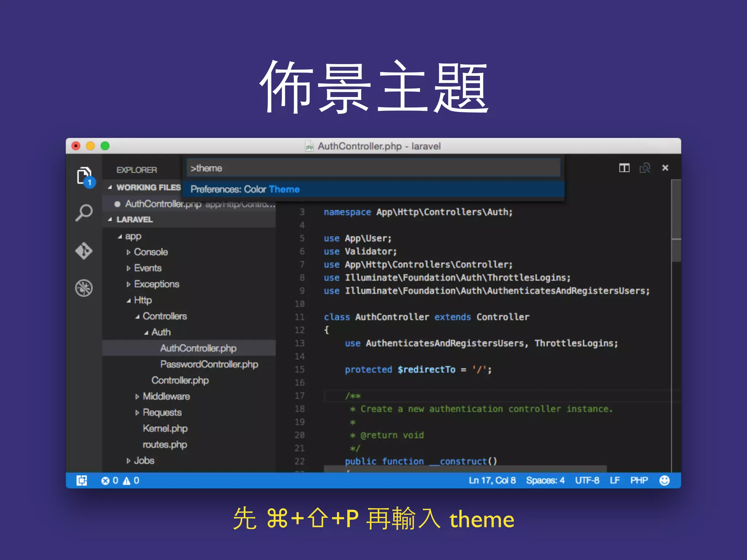This screenshot has width=747, height=560.
Task: Show the errors count in status bar
Action: [x=110, y=481]
